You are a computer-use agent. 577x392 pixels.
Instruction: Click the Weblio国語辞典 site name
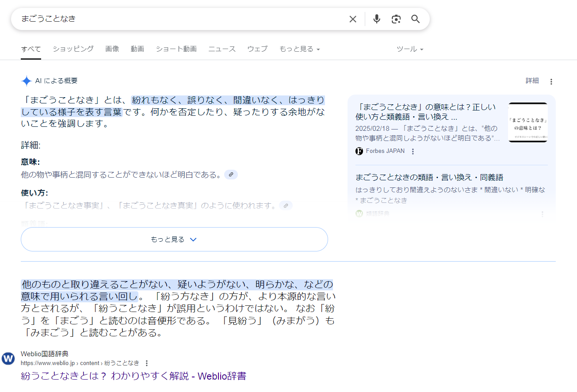coord(45,354)
